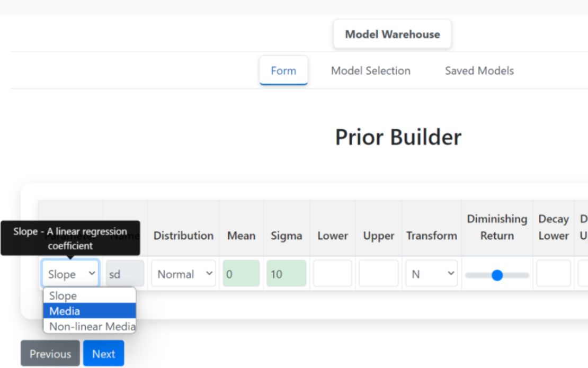This screenshot has height=368, width=588.
Task: Switch to the Form tab
Action: coord(283,71)
